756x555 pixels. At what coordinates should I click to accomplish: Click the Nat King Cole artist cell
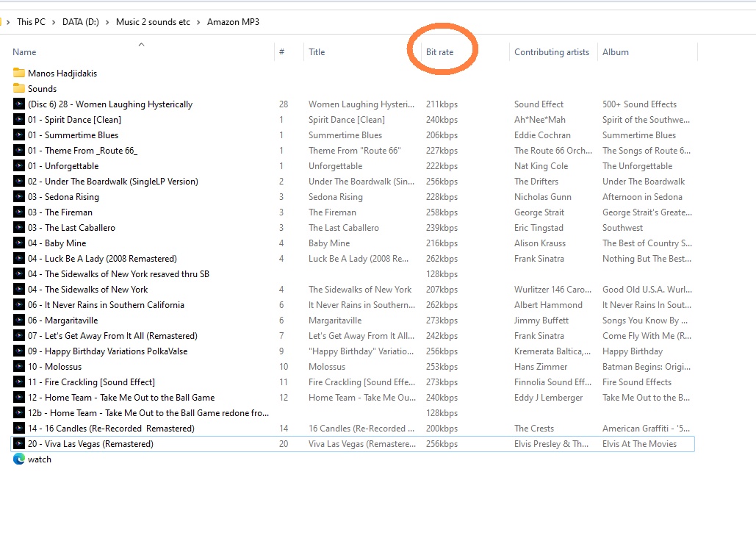541,166
